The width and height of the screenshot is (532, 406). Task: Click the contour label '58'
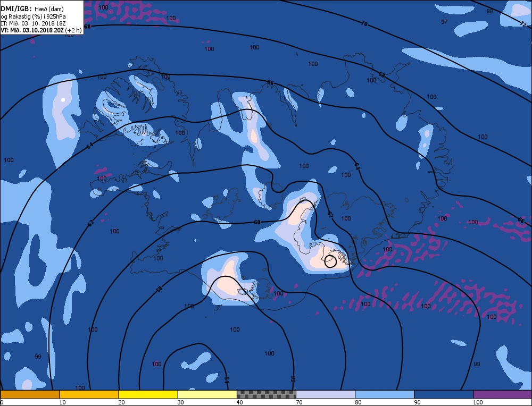pyautogui.click(x=159, y=289)
